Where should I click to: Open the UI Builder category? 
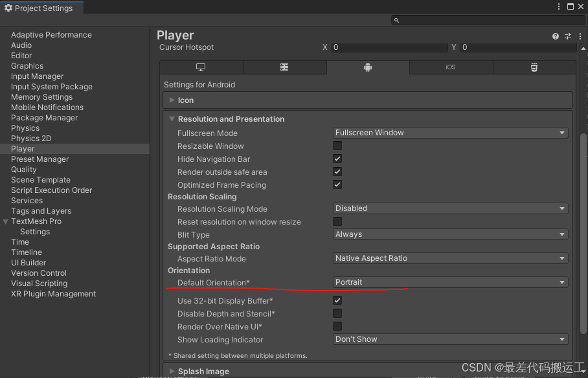(x=28, y=263)
